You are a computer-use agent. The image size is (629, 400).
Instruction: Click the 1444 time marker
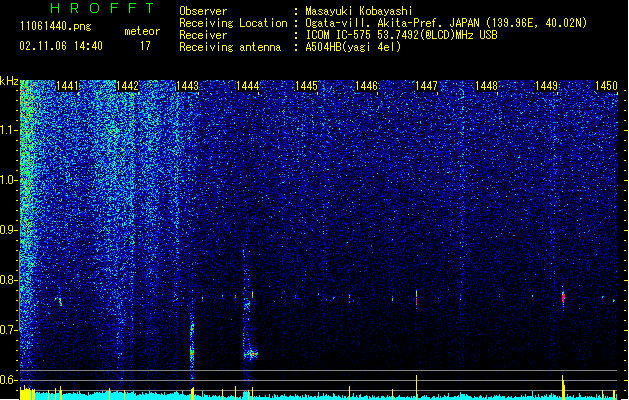coord(248,86)
